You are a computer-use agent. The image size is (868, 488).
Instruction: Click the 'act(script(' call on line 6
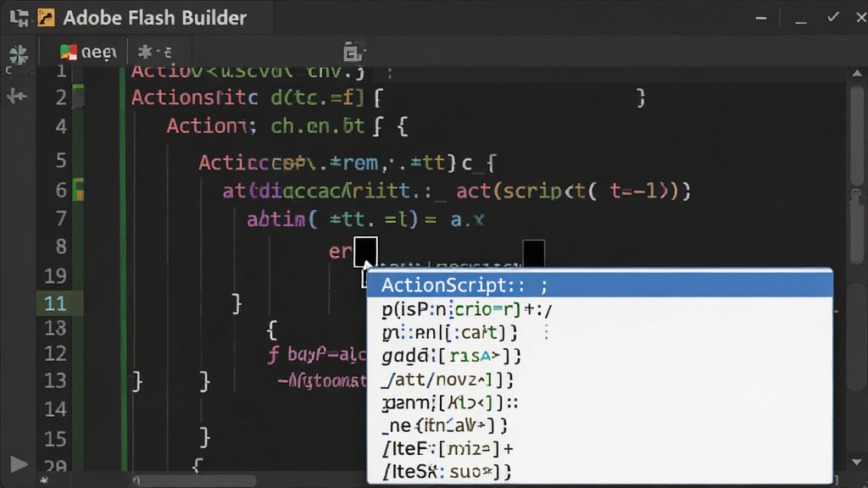[x=526, y=191]
